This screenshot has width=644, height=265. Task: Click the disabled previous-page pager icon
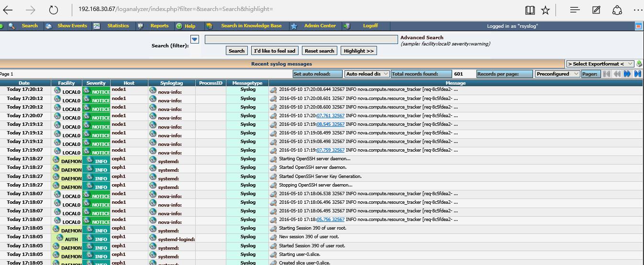coord(617,74)
